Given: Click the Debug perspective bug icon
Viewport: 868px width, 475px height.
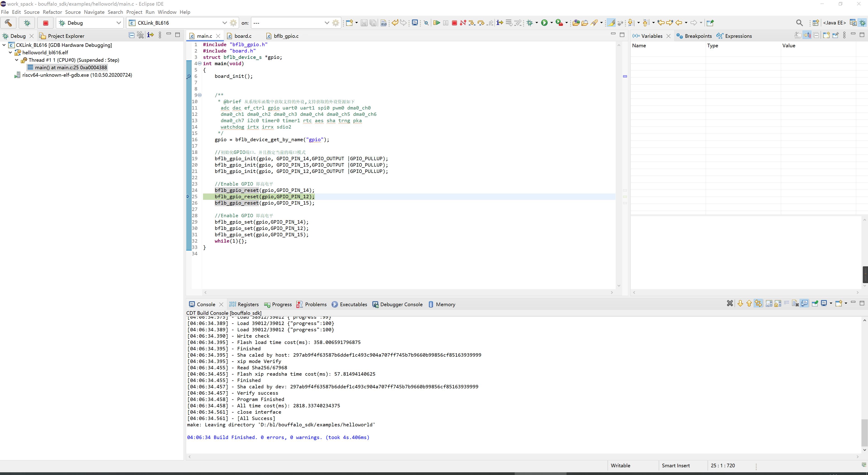Looking at the screenshot, I should click(863, 23).
